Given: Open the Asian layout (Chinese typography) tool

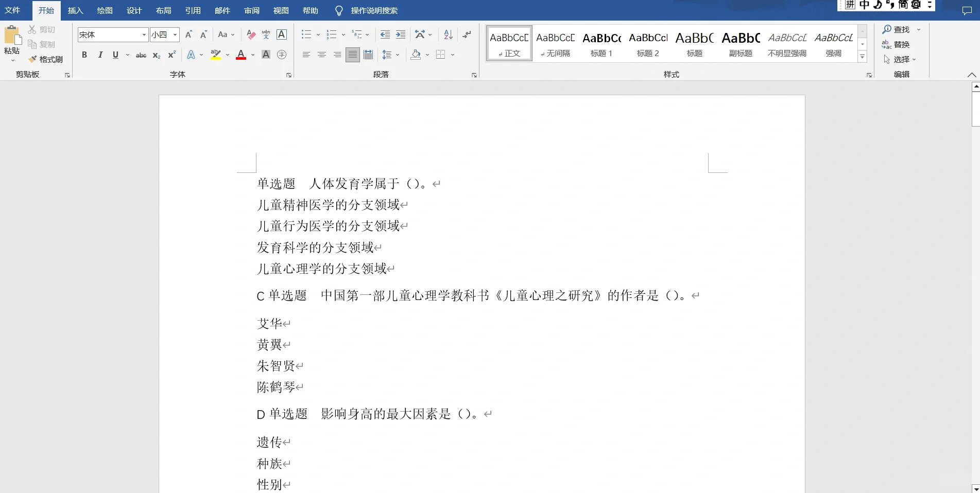Looking at the screenshot, I should pos(420,34).
